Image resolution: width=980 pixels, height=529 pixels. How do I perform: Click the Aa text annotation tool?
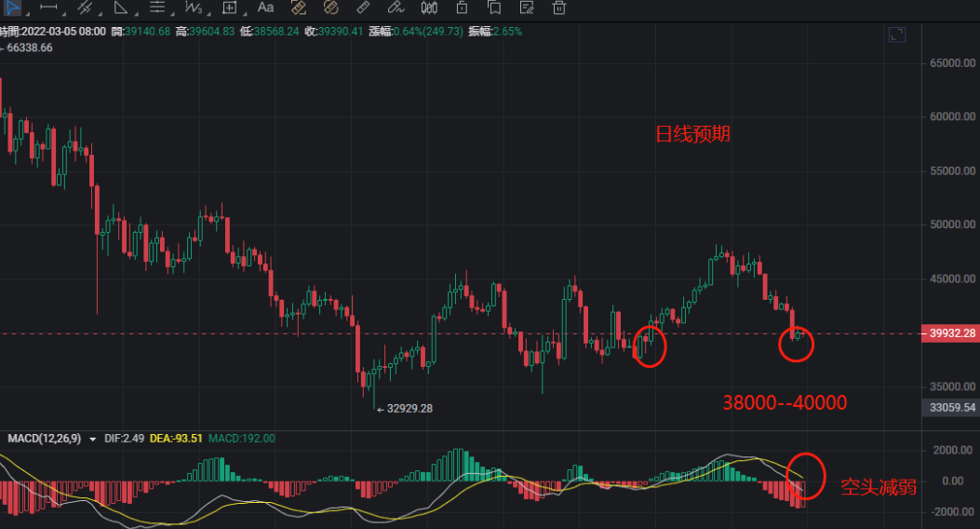[x=265, y=7]
